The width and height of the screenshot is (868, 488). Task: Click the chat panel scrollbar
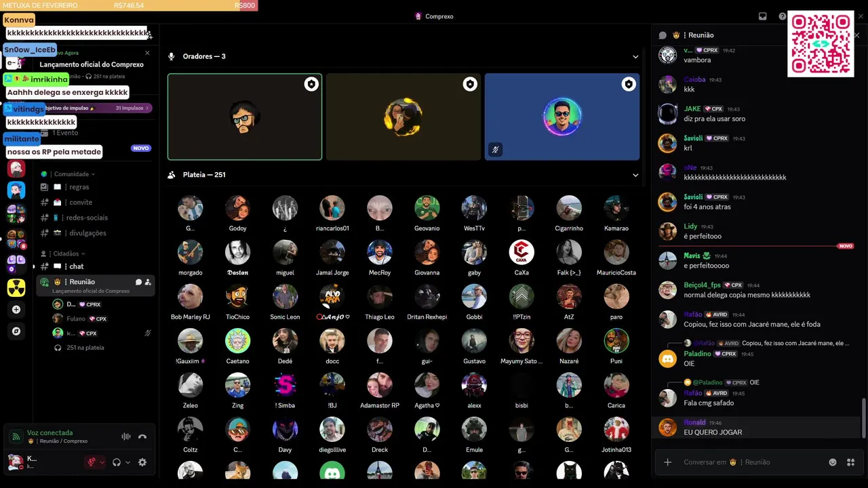pos(863,418)
